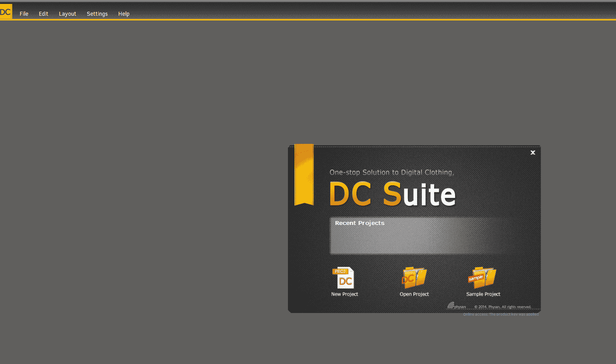The height and width of the screenshot is (364, 616).
Task: Dismiss the DC Suite welcome dialog
Action: click(533, 153)
